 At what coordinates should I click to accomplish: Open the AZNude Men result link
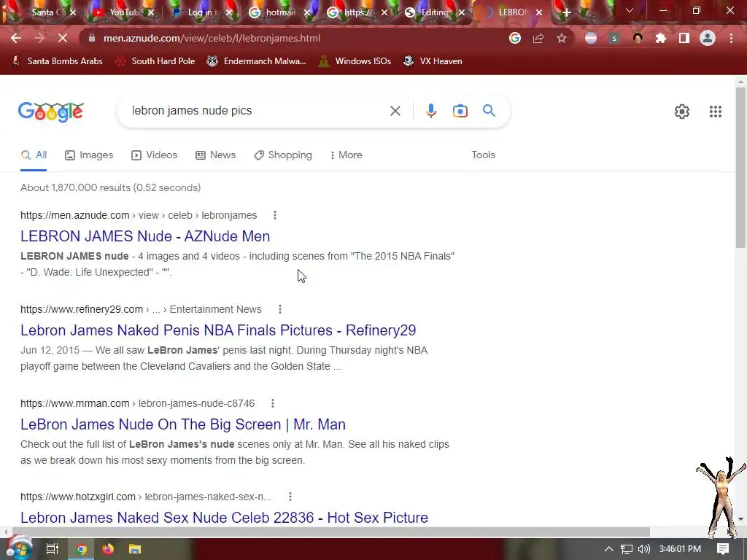[x=145, y=236]
